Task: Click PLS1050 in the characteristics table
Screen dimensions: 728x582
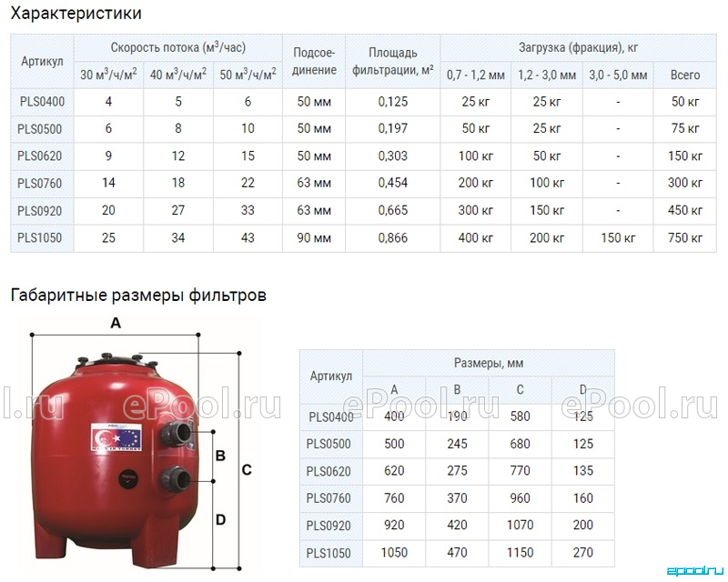Action: 39,238
